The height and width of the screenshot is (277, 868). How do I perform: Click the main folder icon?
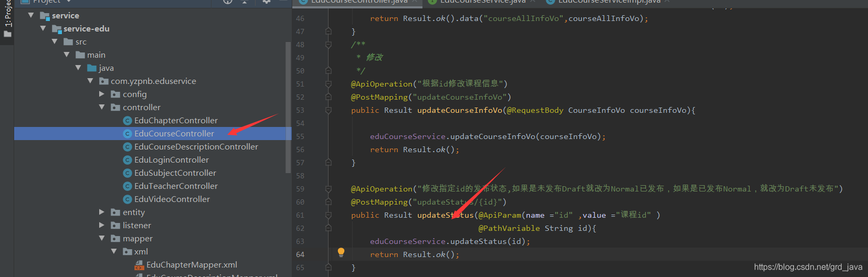coord(80,55)
